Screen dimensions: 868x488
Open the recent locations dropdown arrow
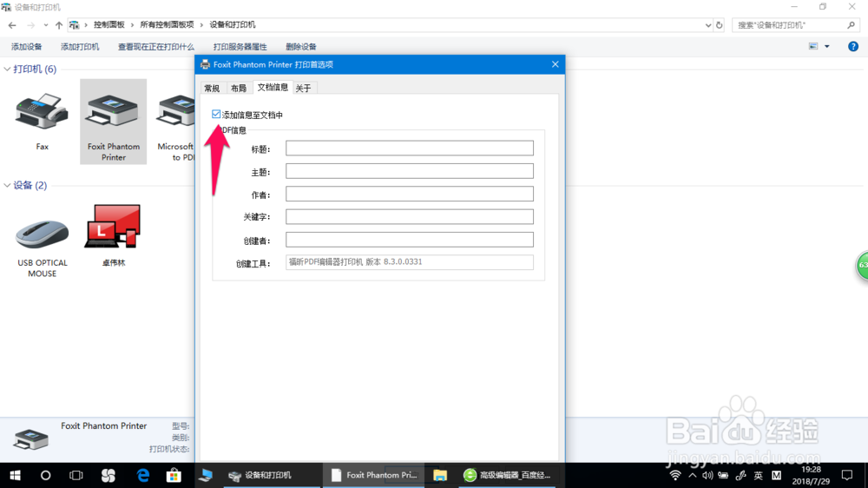pos(45,25)
